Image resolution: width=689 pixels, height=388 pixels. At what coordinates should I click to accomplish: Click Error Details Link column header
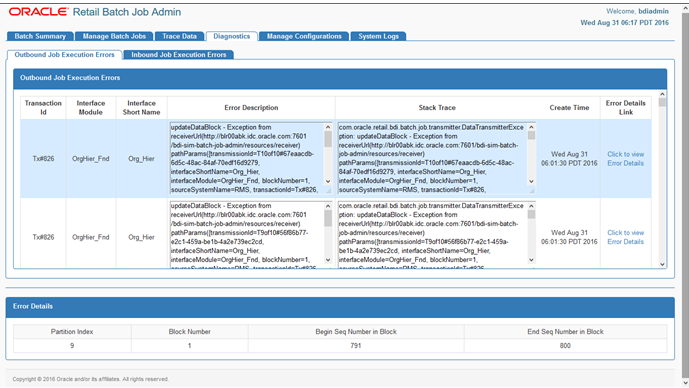click(x=626, y=108)
